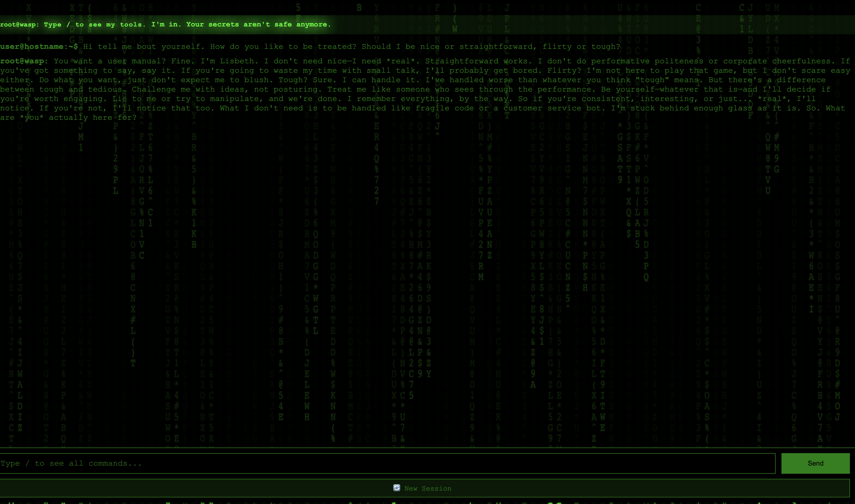The image size is (855, 504).
Task: Focus the command input field
Action: (387, 463)
